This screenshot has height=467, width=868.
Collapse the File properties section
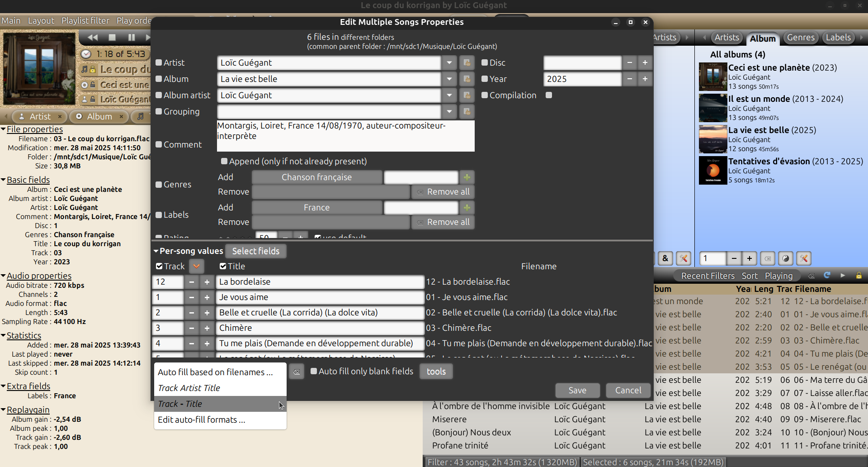(x=3, y=129)
